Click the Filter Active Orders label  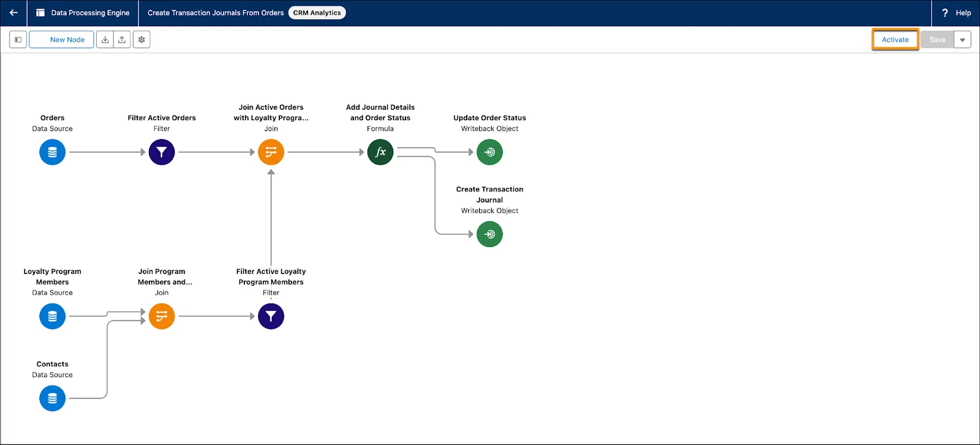(162, 118)
